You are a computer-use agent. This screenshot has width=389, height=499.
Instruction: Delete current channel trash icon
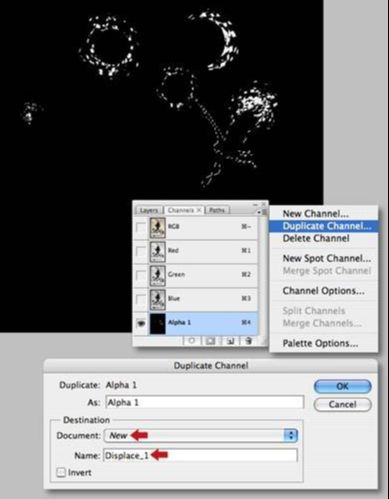249,341
